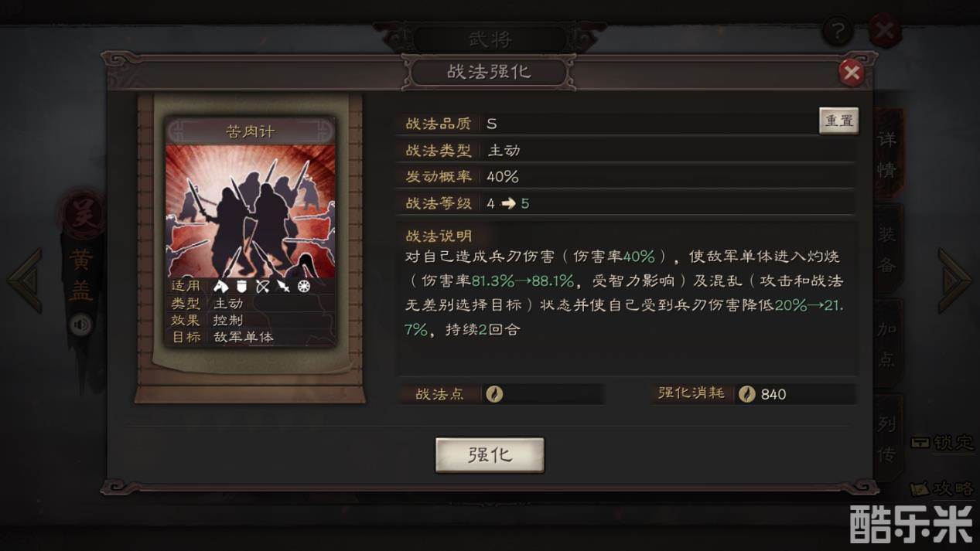Click the 苦肉计 skill card image
The width and height of the screenshot is (980, 551).
tap(251, 211)
